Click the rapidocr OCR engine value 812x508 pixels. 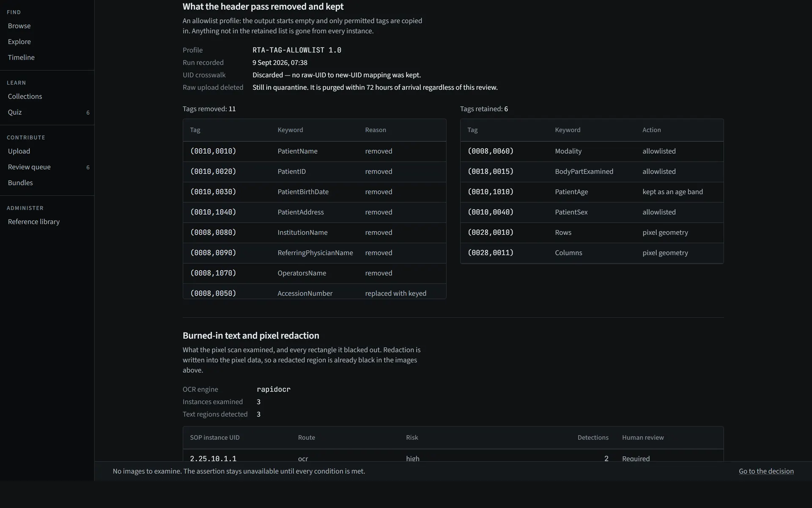(x=274, y=389)
